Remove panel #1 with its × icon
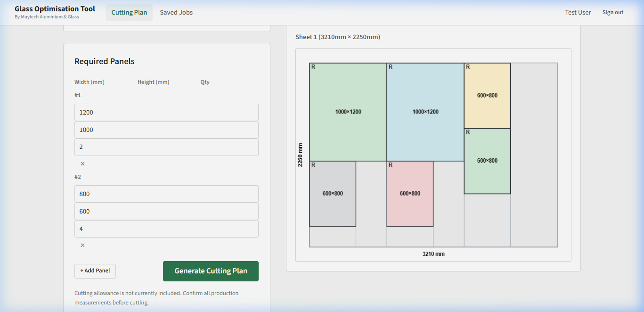 82,164
